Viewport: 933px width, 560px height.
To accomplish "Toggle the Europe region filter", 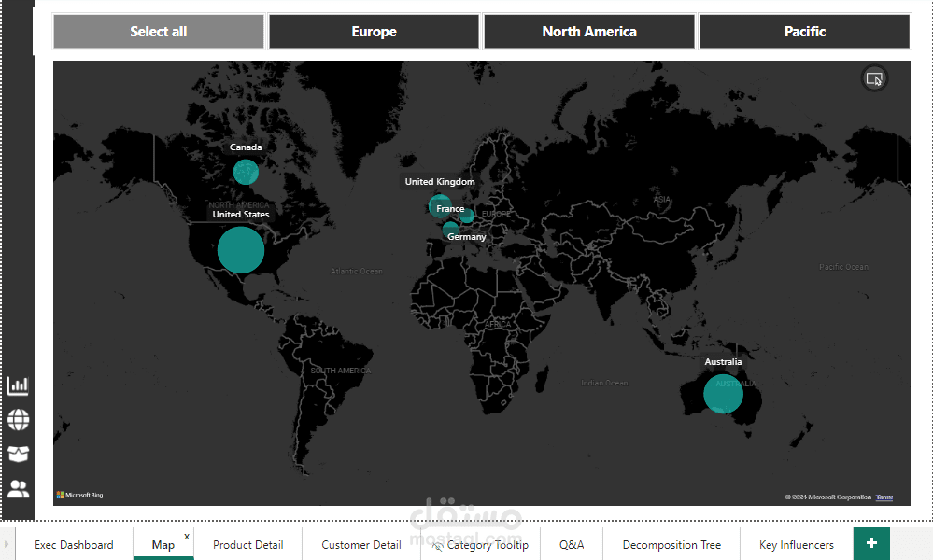I will 374,32.
